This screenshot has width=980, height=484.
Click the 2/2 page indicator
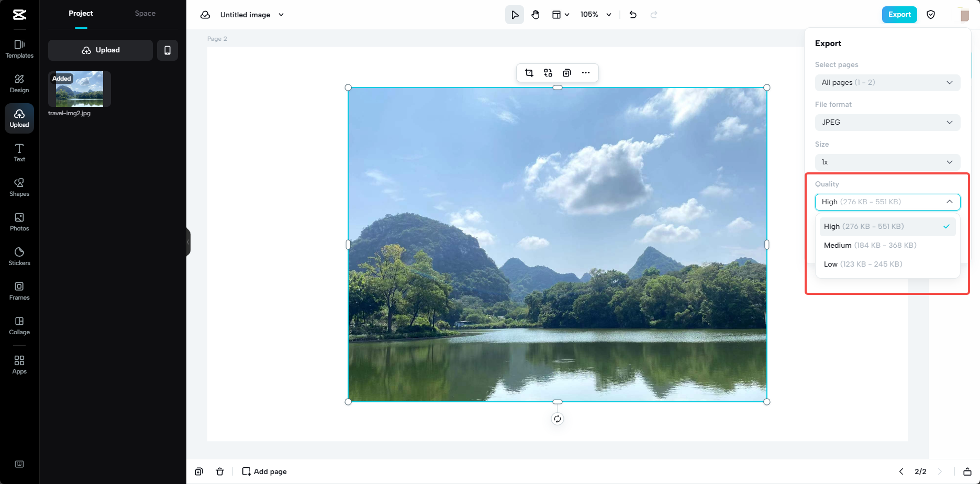tap(920, 471)
